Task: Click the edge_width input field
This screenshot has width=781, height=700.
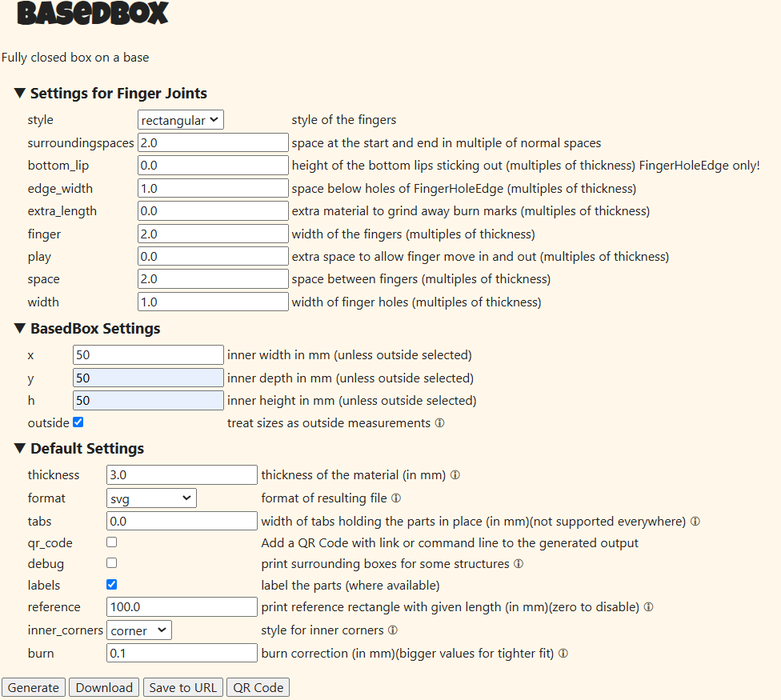Action: [213, 189]
